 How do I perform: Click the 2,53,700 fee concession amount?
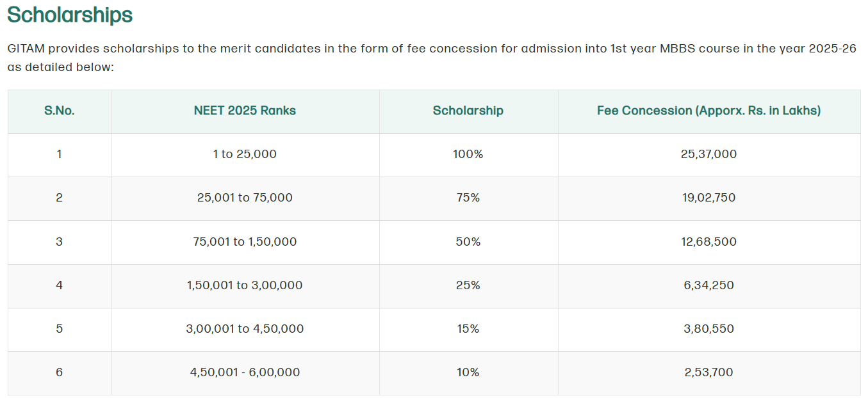point(708,372)
